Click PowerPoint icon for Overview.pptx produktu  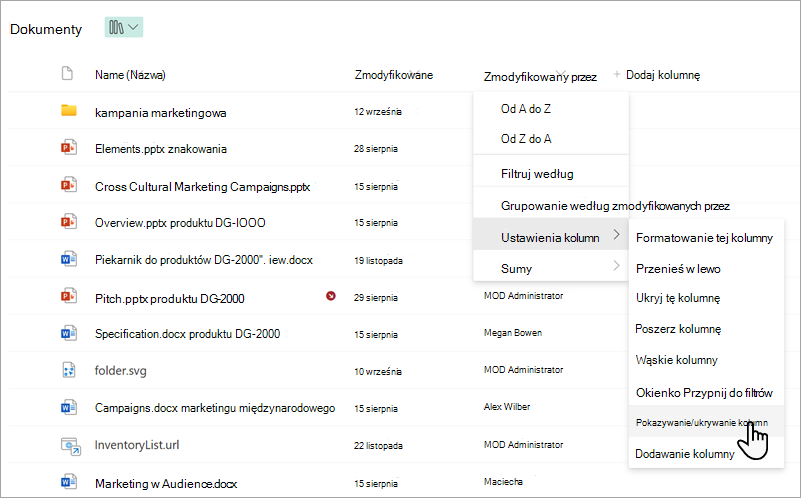[x=69, y=222]
